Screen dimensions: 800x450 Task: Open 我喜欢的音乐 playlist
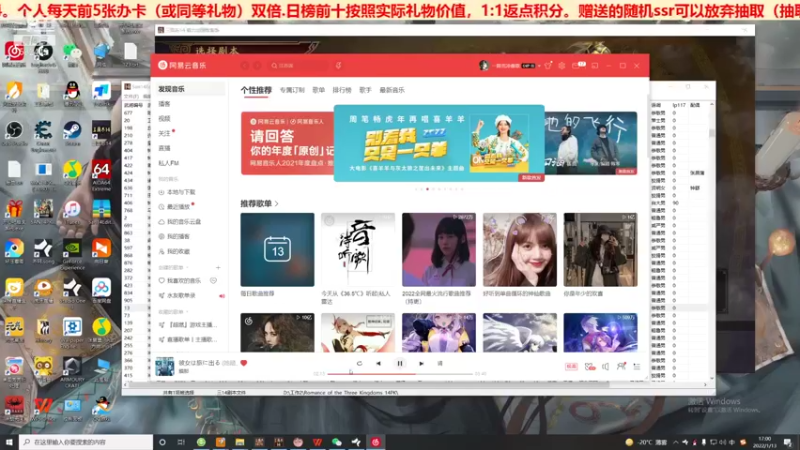pyautogui.click(x=180, y=281)
